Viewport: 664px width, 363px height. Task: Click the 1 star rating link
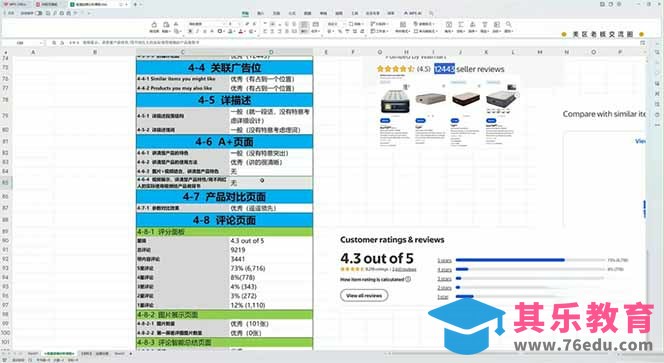(x=443, y=297)
